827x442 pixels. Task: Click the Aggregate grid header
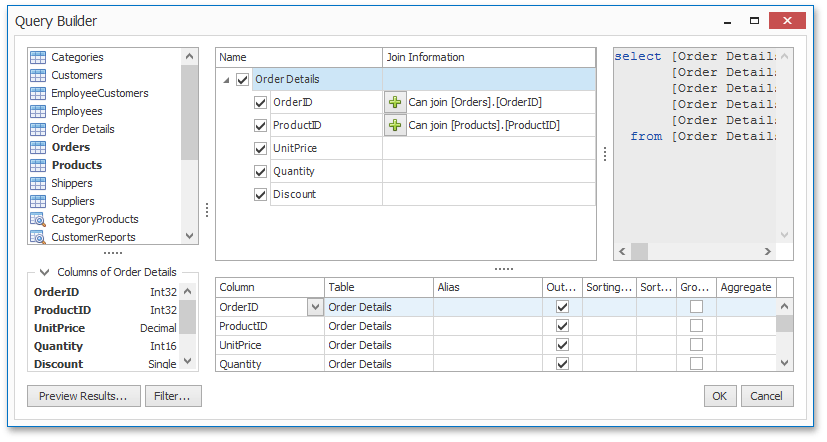pos(747,287)
